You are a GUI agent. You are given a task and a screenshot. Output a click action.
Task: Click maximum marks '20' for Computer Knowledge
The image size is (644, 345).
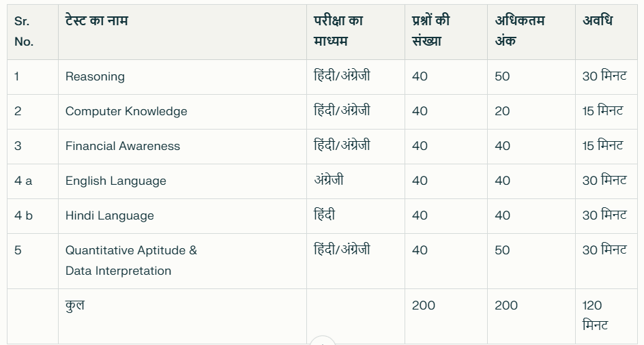pos(502,111)
